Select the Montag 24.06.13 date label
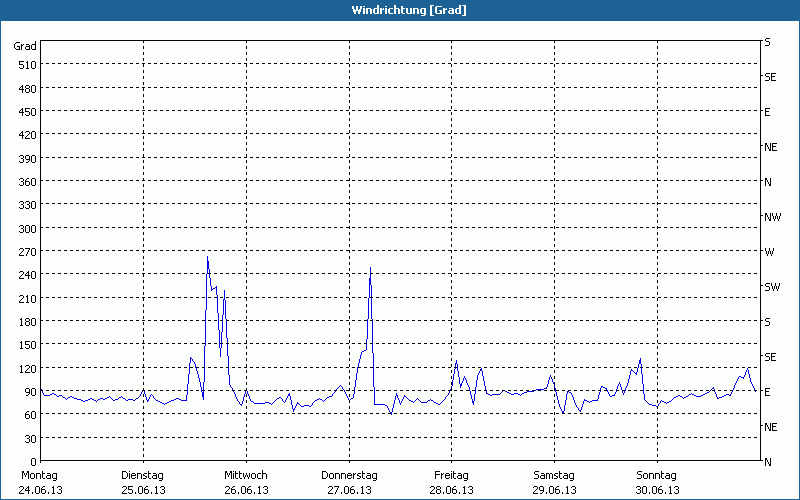This screenshot has height=500, width=800. click(40, 482)
